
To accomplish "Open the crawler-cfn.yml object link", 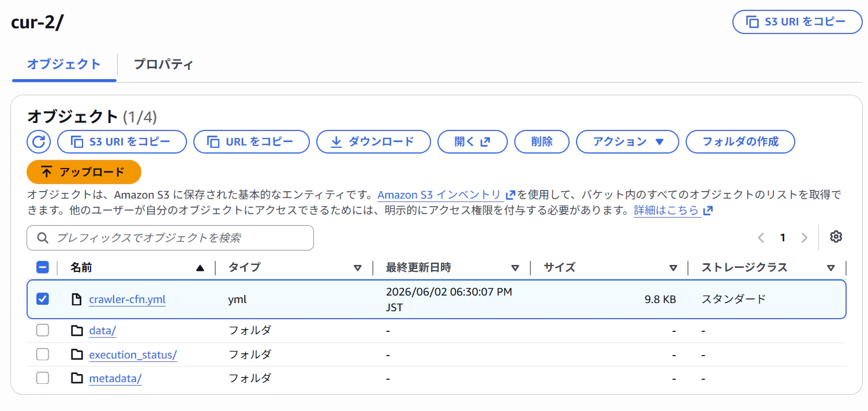I will pyautogui.click(x=128, y=300).
